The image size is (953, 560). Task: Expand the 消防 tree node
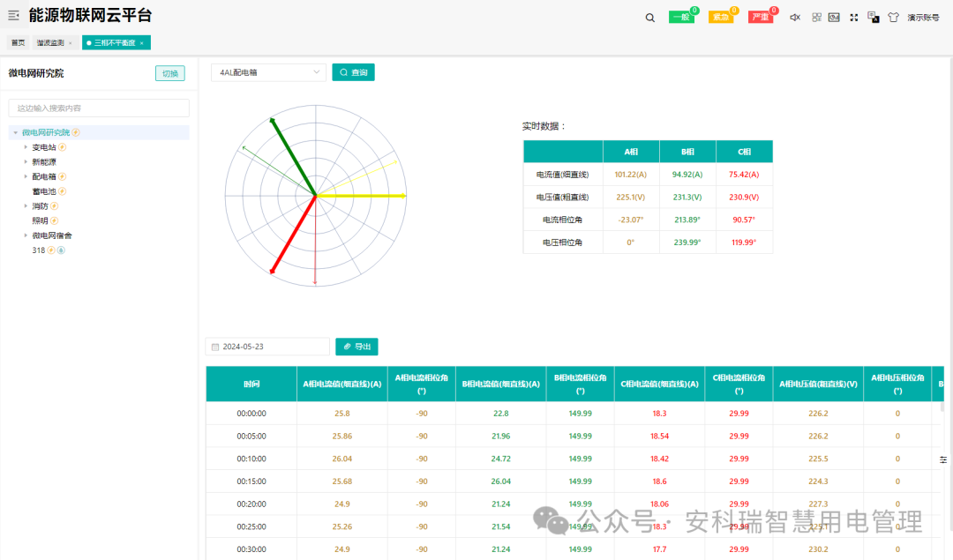coord(26,205)
